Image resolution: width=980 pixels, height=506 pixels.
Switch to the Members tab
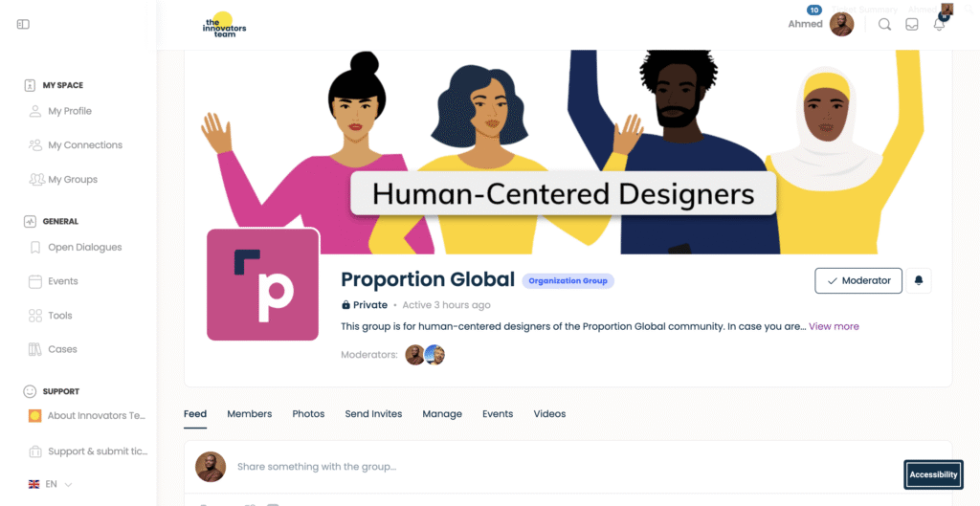click(x=250, y=413)
